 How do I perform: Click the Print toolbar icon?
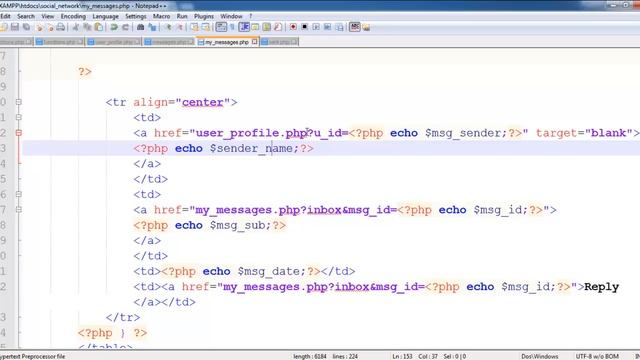pos(60,27)
